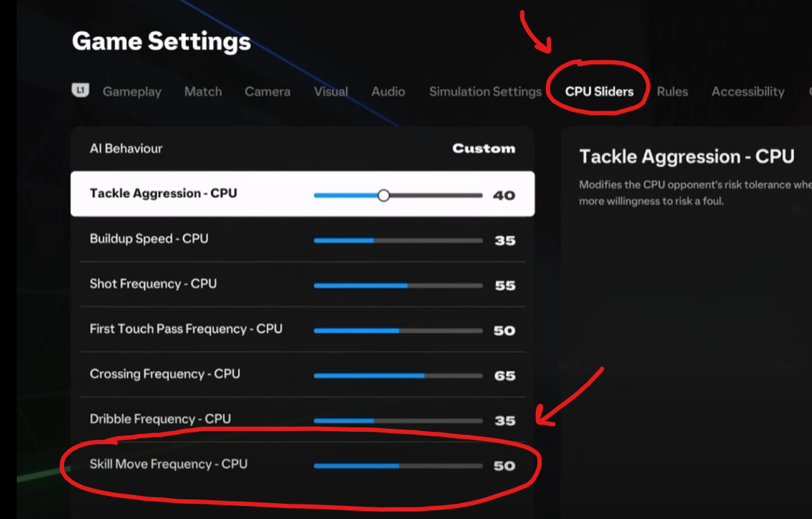Image resolution: width=812 pixels, height=519 pixels.
Task: Open the Rules tab
Action: point(672,92)
